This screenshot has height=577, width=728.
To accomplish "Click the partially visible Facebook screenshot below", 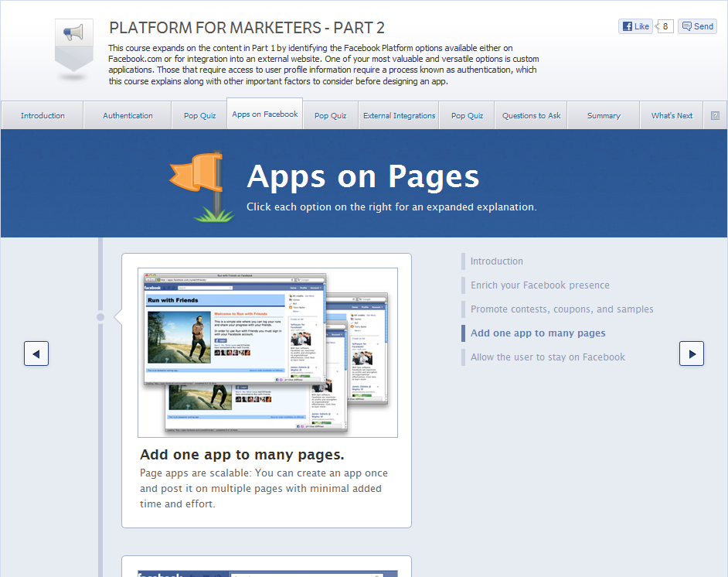I will click(267, 573).
